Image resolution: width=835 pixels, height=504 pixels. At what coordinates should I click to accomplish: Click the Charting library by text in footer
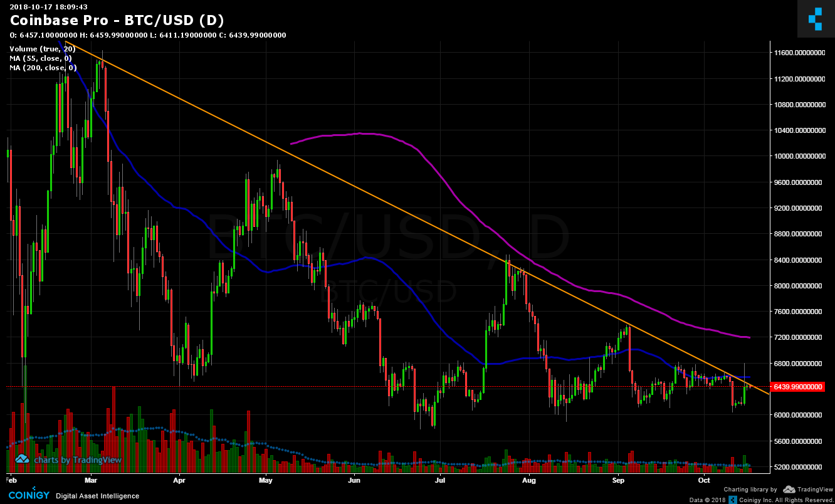(750, 490)
